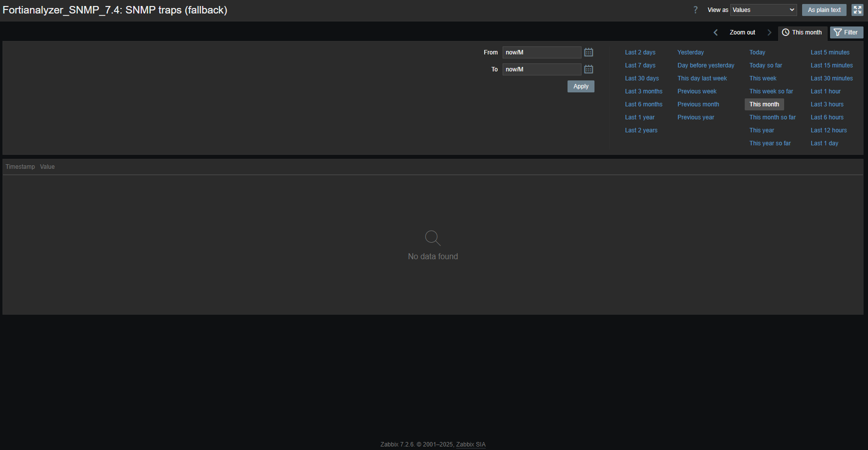Select Last 1 day range
The image size is (868, 450).
[824, 143]
